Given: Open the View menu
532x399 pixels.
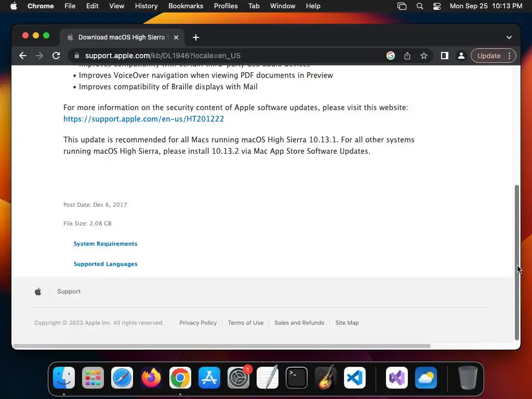Looking at the screenshot, I should (117, 6).
